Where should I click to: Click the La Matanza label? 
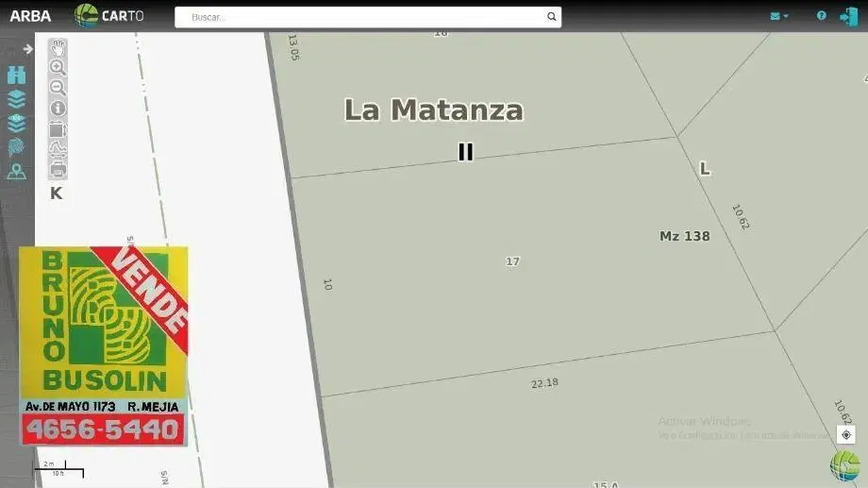click(433, 109)
